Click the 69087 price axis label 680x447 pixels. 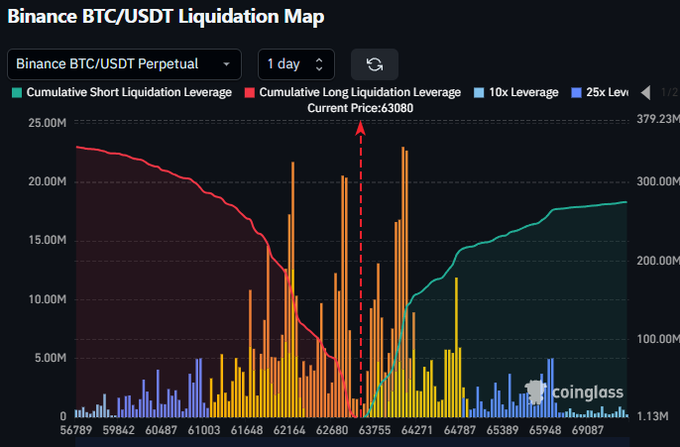[588, 430]
